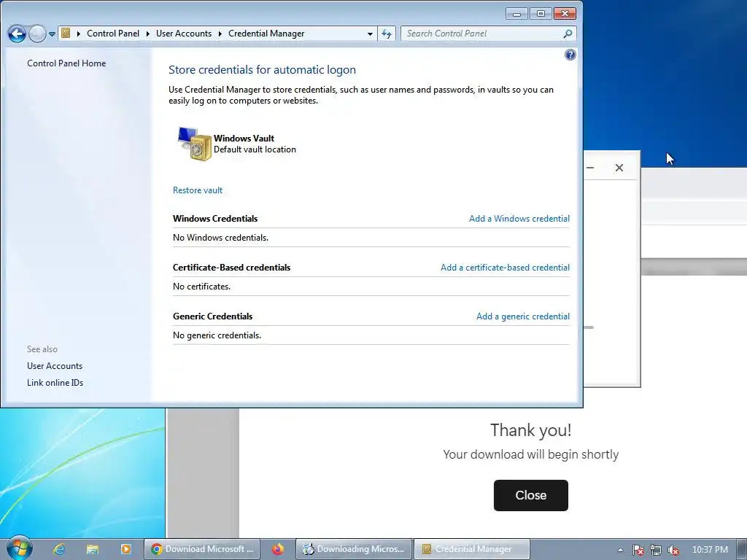The image size is (747, 560).
Task: Open Help via the blue question icon
Action: (570, 55)
